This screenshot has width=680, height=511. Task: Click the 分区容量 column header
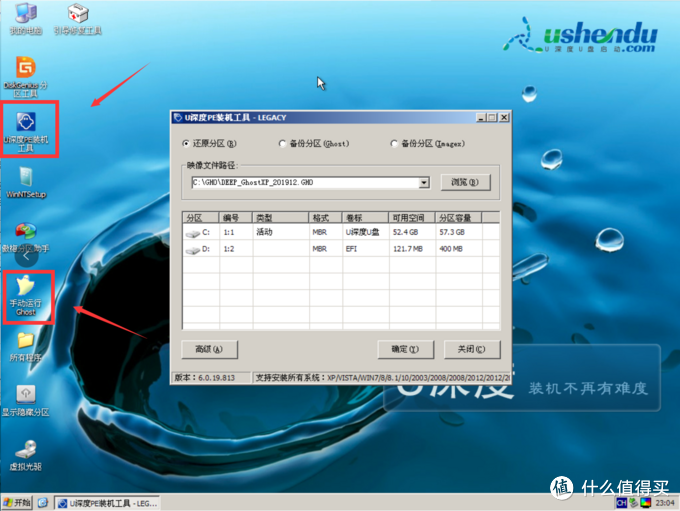pyautogui.click(x=458, y=217)
